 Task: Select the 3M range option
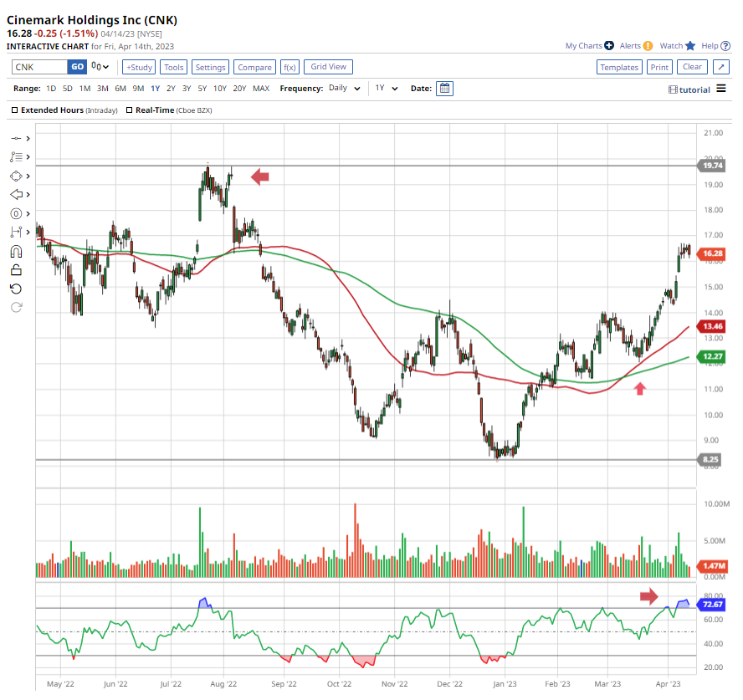click(x=103, y=89)
